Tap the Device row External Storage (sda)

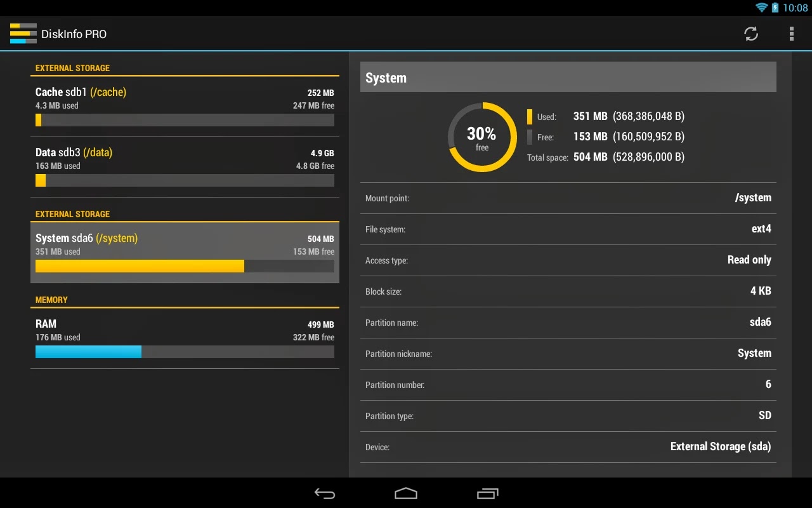point(568,446)
